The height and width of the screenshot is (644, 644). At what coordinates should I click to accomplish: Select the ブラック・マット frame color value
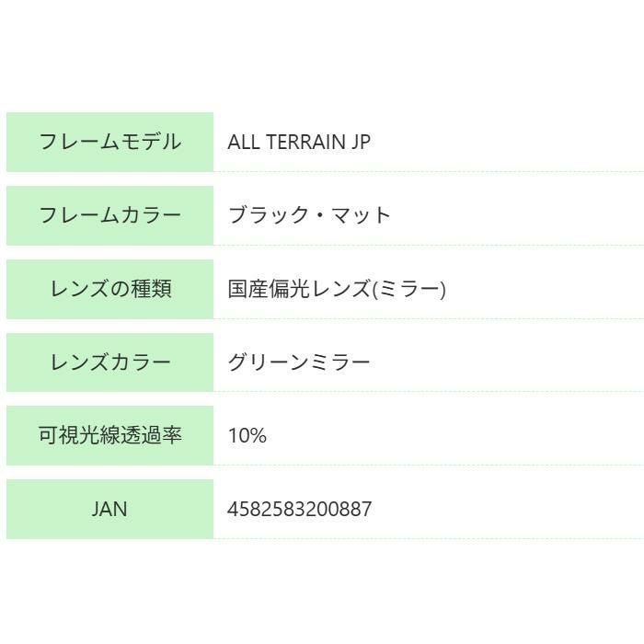tap(309, 215)
